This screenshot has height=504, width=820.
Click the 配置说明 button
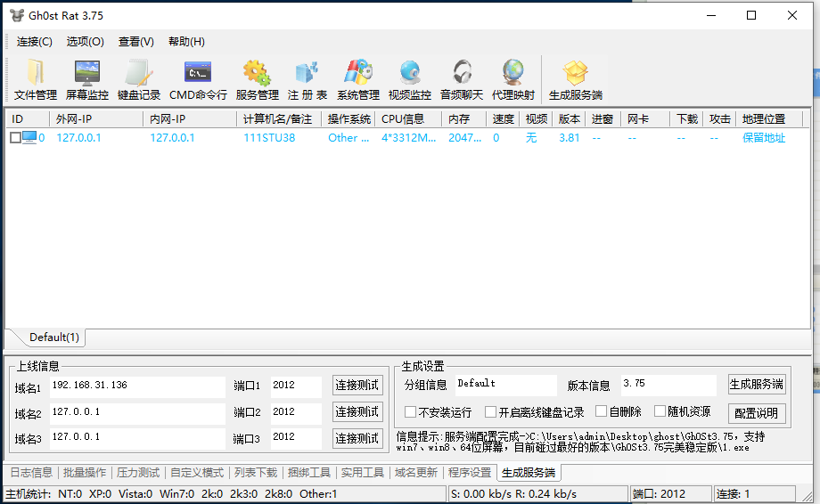pyautogui.click(x=756, y=413)
